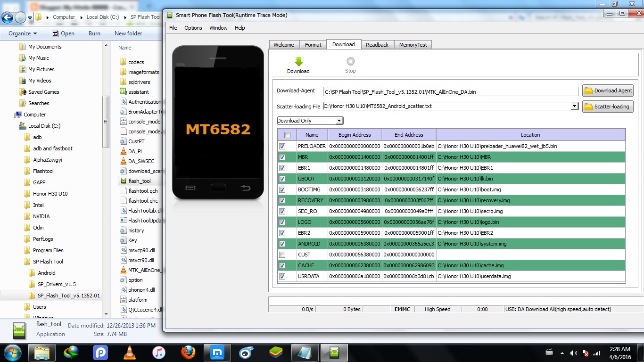Click the Download-Agent path field

coord(451,91)
